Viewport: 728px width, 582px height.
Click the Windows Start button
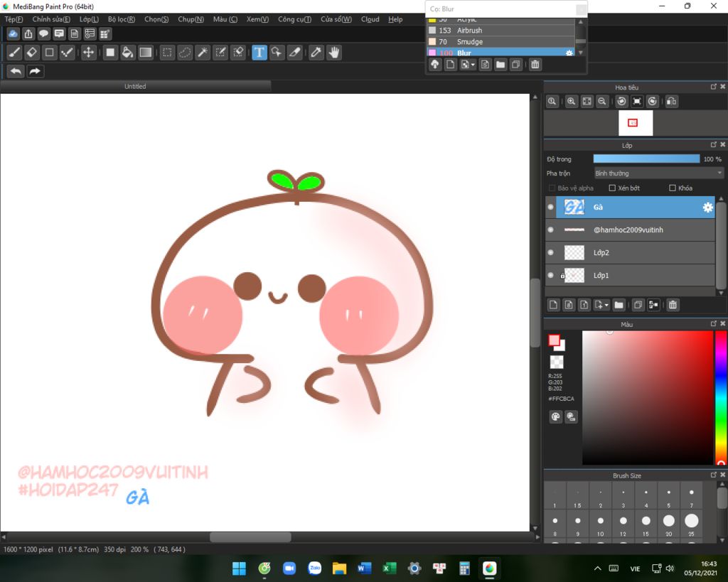pos(239,568)
